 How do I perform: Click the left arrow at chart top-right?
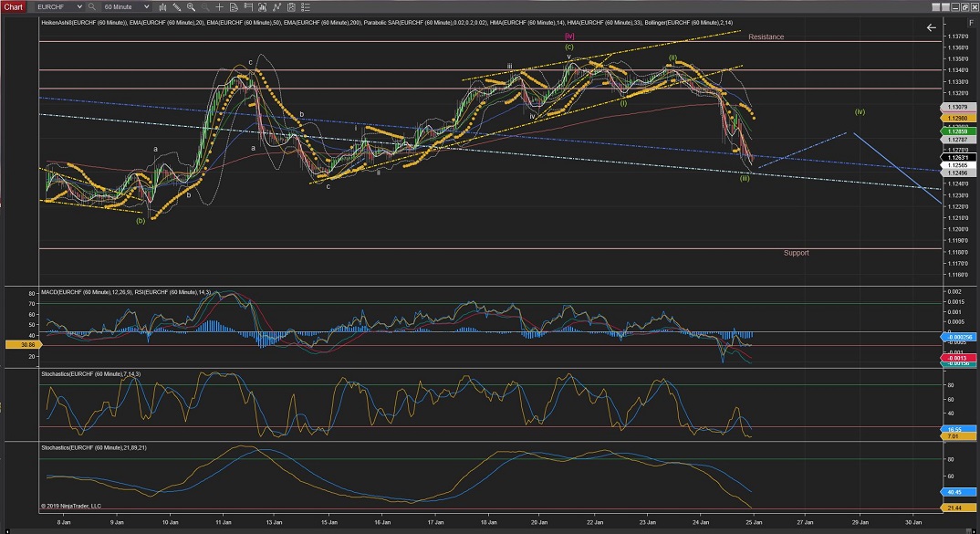[932, 27]
